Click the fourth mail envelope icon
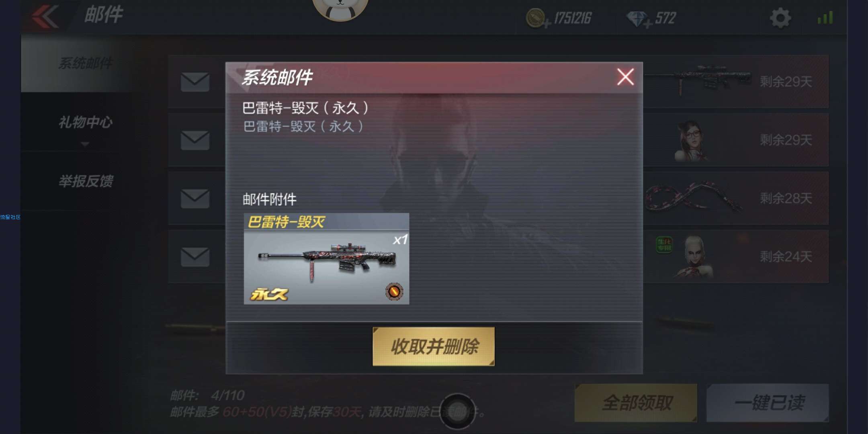 [x=195, y=257]
